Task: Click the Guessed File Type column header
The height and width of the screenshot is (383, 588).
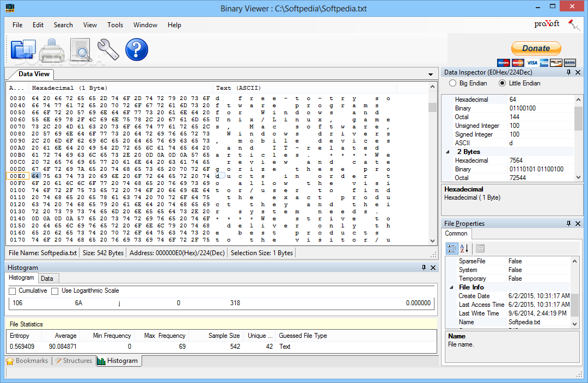Action: [356, 336]
